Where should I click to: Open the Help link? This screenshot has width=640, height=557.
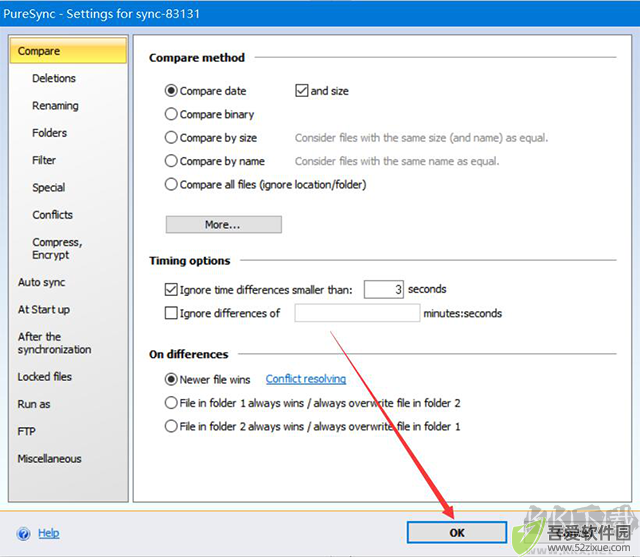(49, 533)
